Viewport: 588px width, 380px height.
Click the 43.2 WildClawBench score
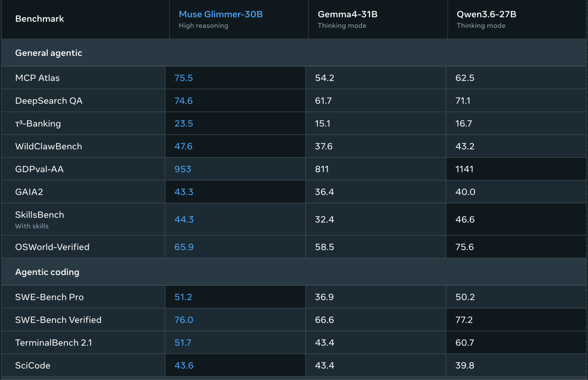(x=465, y=146)
